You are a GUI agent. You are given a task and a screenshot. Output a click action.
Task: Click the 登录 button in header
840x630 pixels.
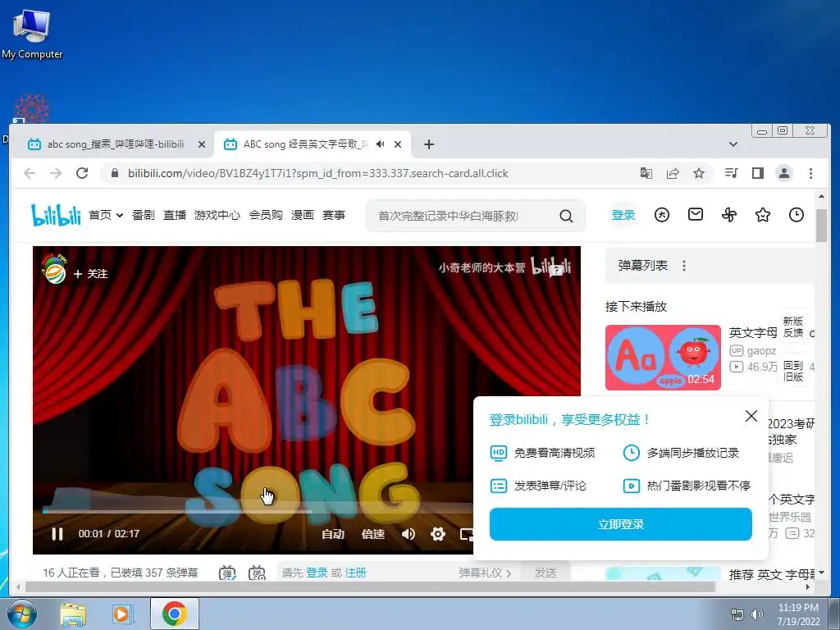point(623,215)
